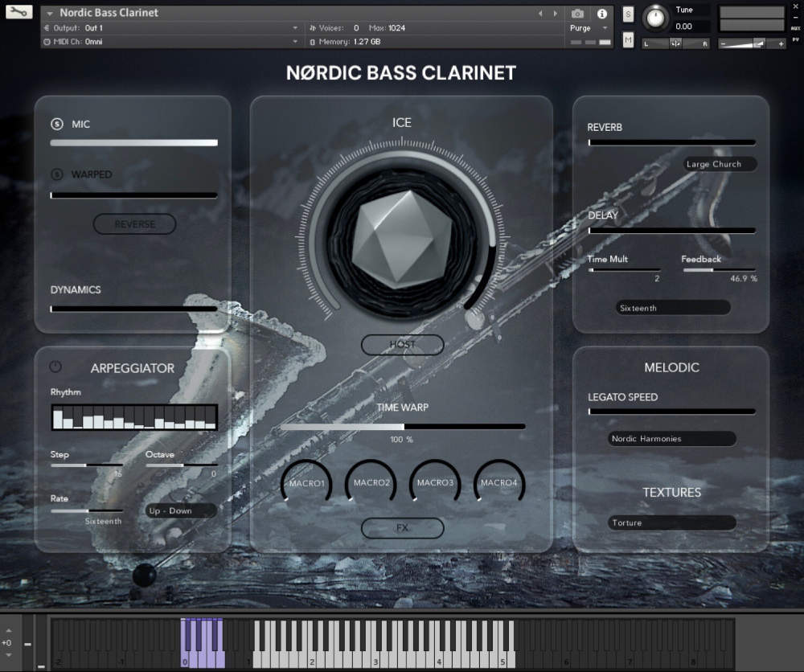Click the MACRO3 knob
Screen dimensions: 804x672
pyautogui.click(x=434, y=483)
